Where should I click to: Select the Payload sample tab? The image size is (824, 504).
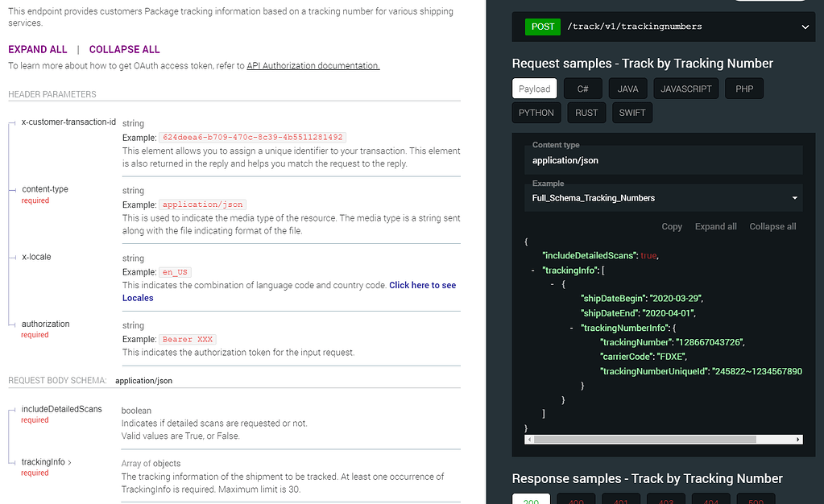pyautogui.click(x=534, y=89)
